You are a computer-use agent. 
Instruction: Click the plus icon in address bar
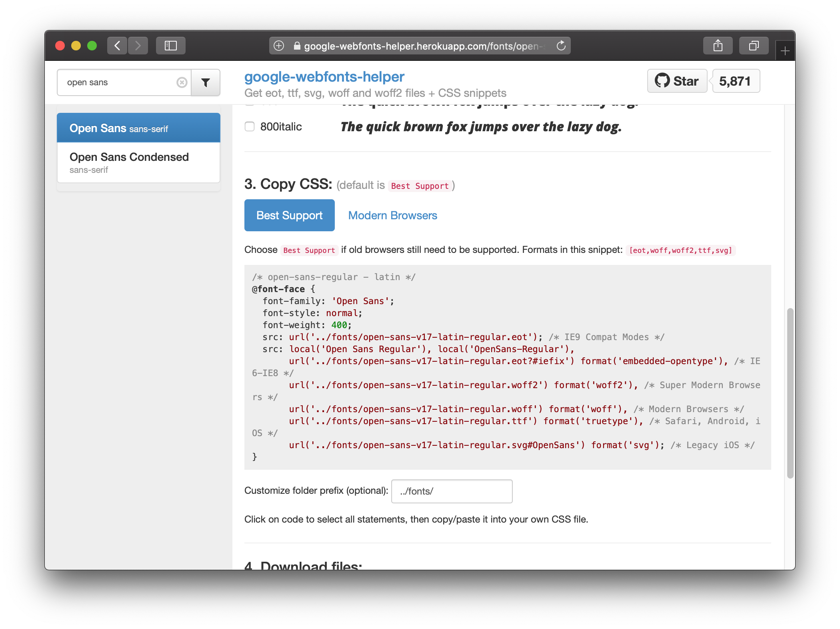(x=279, y=46)
